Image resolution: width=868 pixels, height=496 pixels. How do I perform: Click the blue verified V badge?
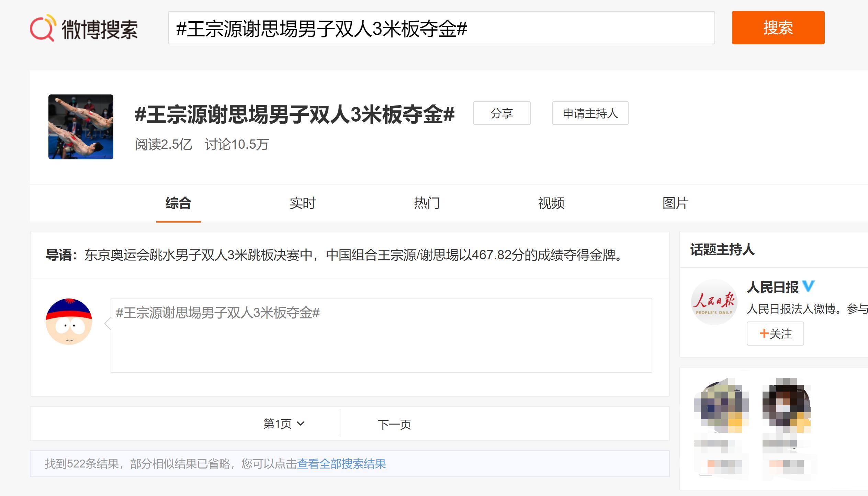coord(808,286)
